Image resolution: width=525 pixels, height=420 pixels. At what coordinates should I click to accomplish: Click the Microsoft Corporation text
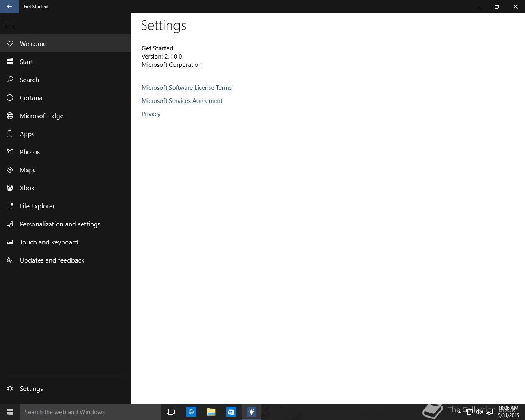171,65
